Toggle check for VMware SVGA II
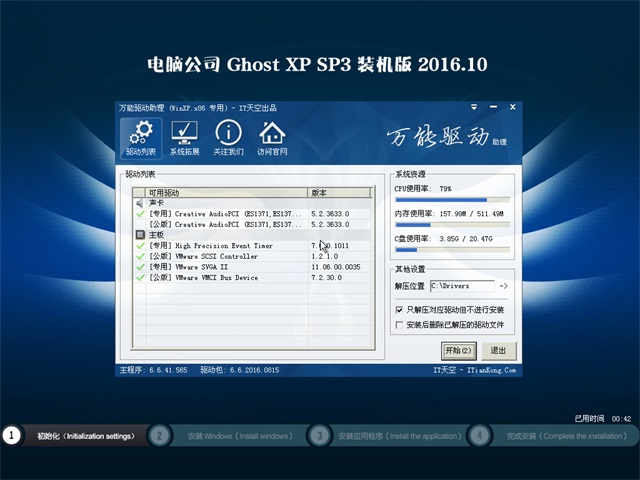Image resolution: width=640 pixels, height=480 pixels. pyautogui.click(x=140, y=267)
